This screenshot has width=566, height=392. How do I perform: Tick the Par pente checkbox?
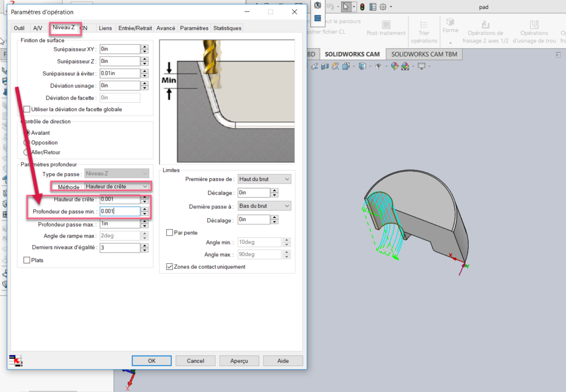click(x=170, y=233)
